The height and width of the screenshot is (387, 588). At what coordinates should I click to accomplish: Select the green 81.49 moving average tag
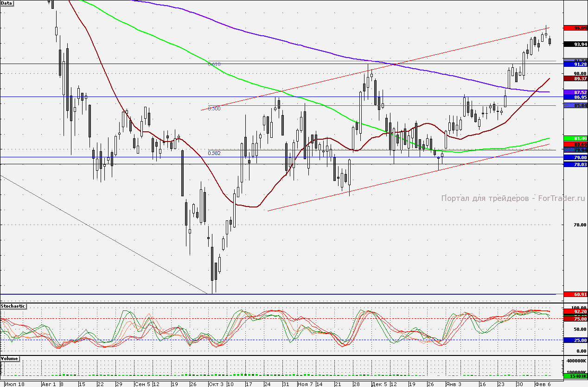(575, 139)
